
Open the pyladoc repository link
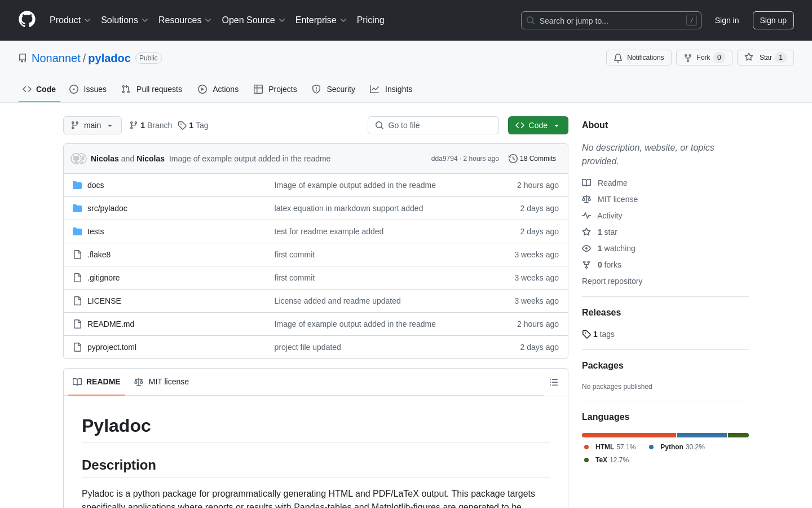point(109,58)
